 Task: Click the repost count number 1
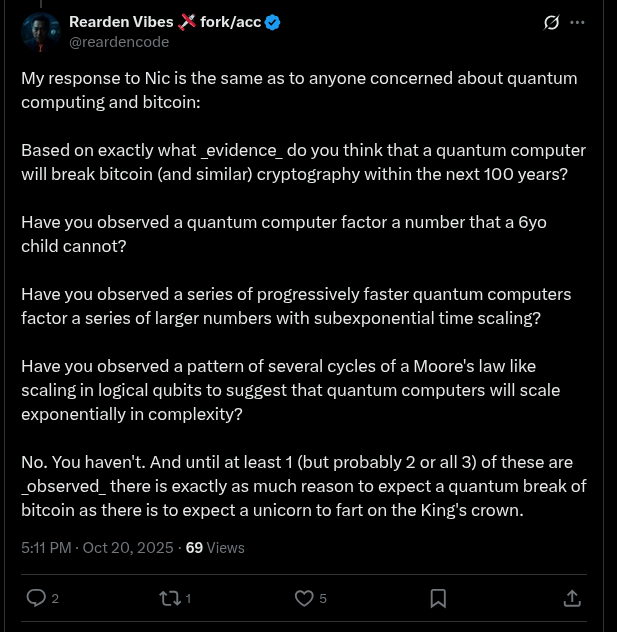188,598
